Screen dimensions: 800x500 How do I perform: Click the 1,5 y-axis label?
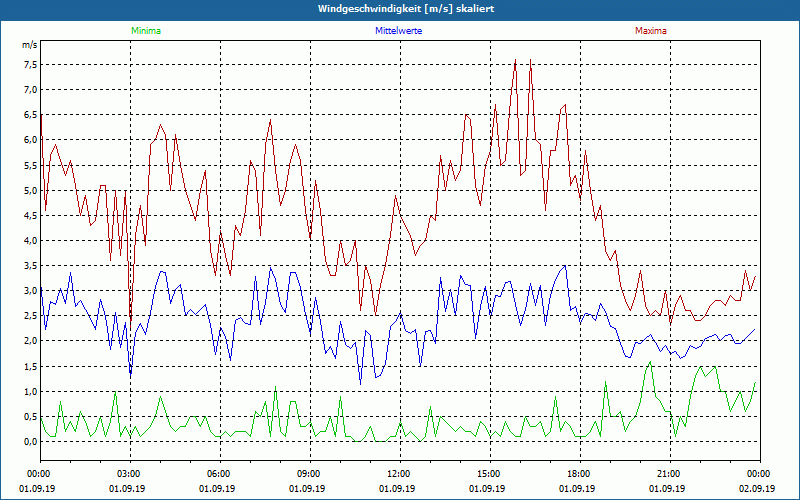click(30, 366)
